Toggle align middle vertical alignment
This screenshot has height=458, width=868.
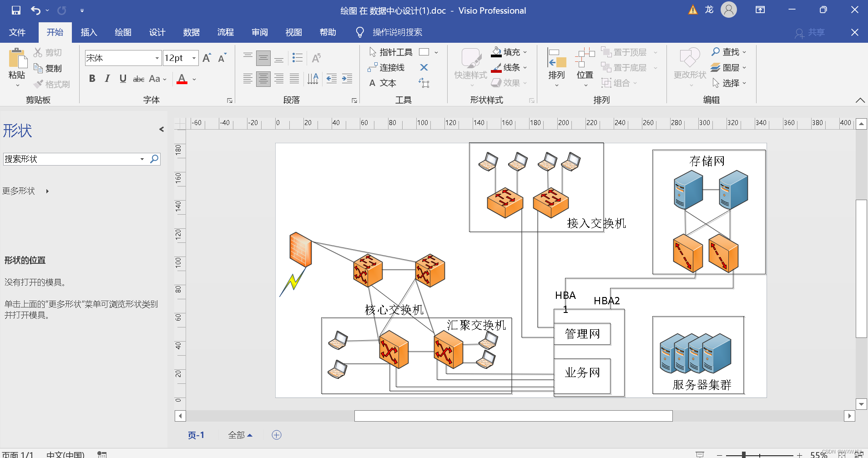pyautogui.click(x=263, y=58)
